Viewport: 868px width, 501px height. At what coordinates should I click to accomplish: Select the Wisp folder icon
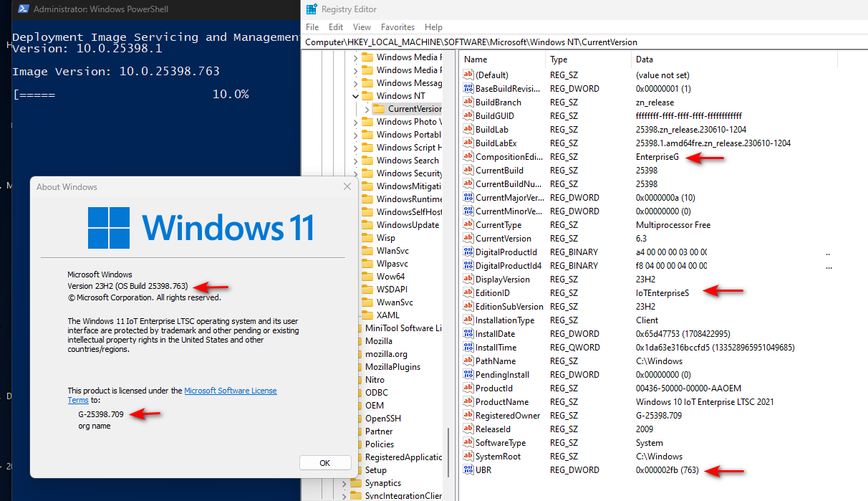tap(367, 238)
